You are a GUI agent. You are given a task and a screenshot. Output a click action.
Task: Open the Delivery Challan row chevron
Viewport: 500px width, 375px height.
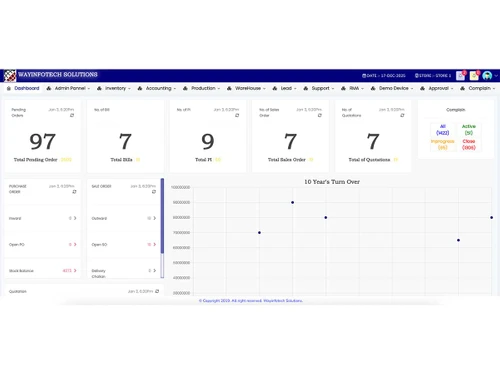coord(154,270)
